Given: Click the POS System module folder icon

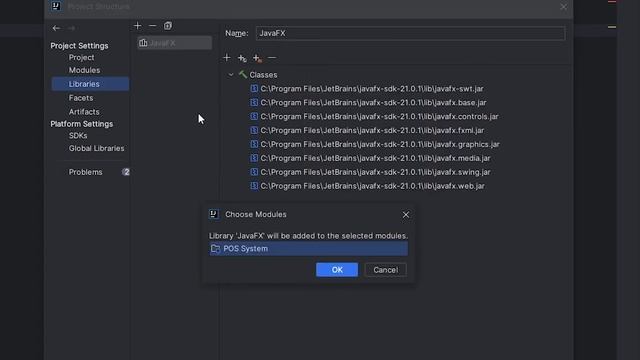Looking at the screenshot, I should point(216,249).
